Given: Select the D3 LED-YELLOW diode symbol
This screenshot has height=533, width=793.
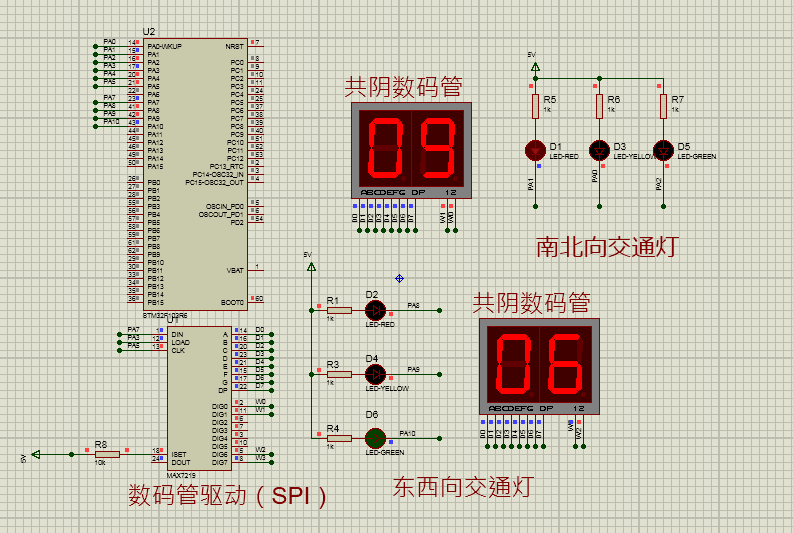Looking at the screenshot, I should click(x=599, y=150).
